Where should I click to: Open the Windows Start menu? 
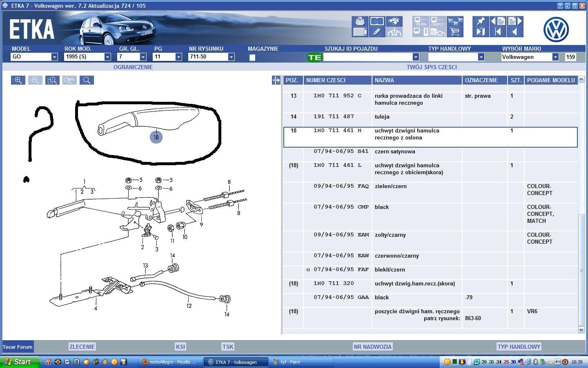pos(20,362)
